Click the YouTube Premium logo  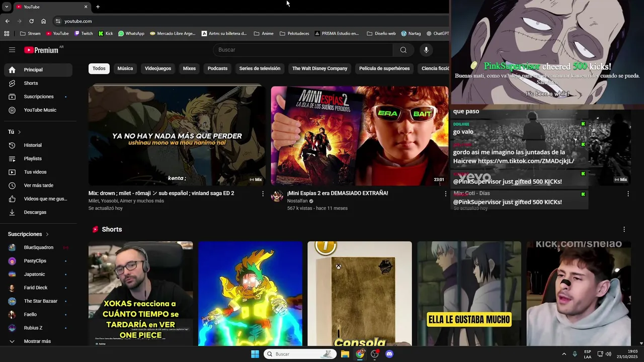coord(41,50)
